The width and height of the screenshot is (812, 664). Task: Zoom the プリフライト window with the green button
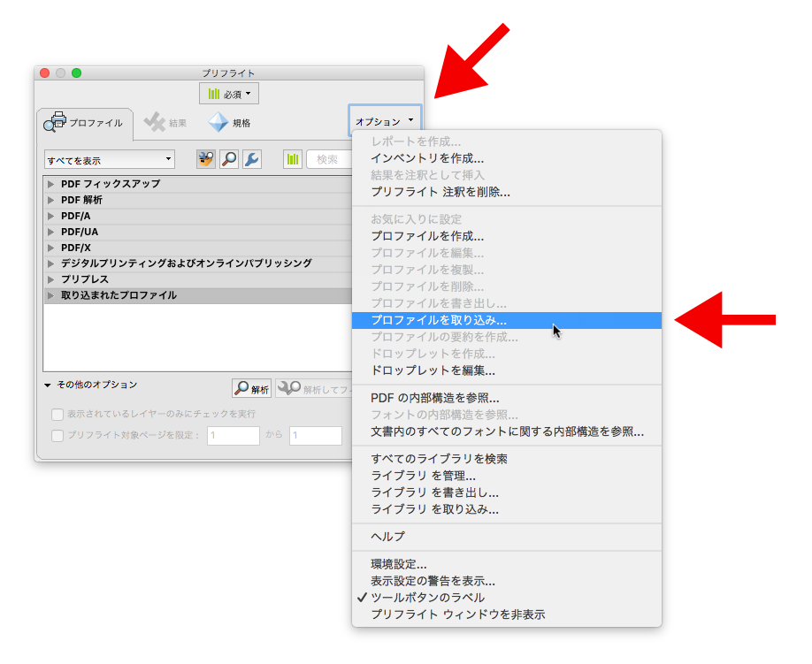(77, 73)
